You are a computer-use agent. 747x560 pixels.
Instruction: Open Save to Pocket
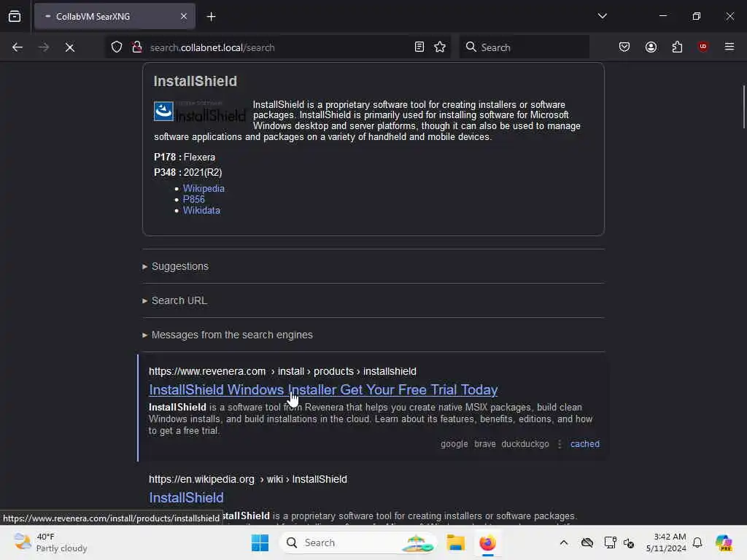pos(624,47)
